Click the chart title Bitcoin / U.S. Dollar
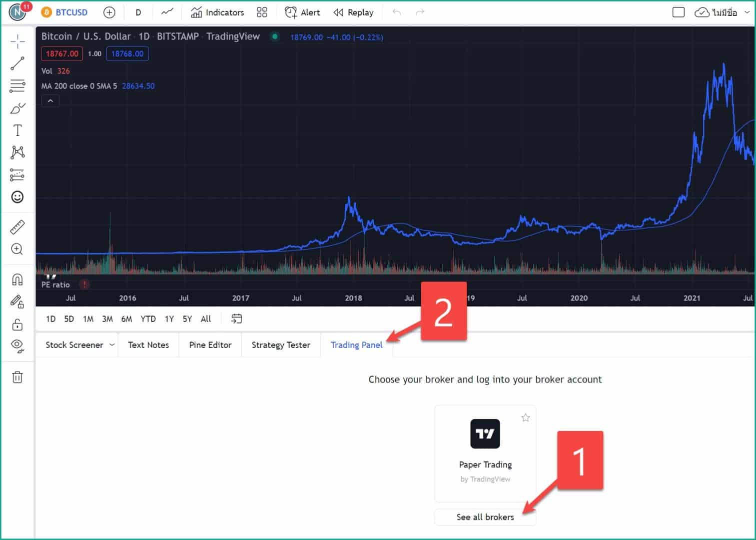 click(x=86, y=36)
